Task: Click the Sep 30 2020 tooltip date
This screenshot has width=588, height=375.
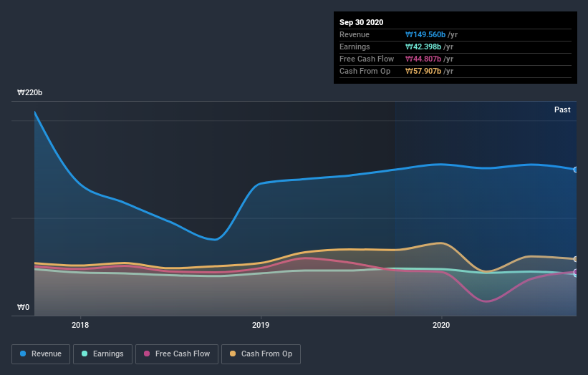Action: [x=362, y=22]
